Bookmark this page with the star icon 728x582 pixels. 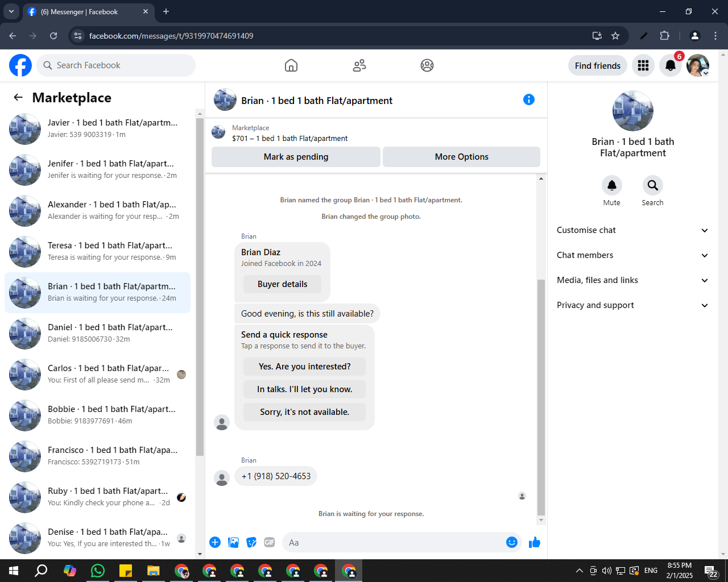tap(615, 36)
